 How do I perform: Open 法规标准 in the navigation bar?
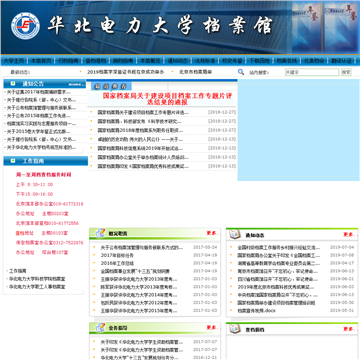[x=205, y=61]
